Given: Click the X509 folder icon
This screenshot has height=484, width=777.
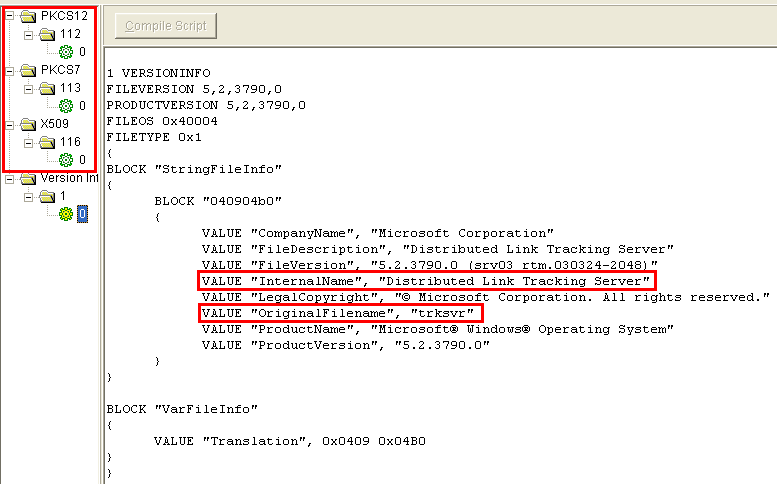Looking at the screenshot, I should point(28,124).
